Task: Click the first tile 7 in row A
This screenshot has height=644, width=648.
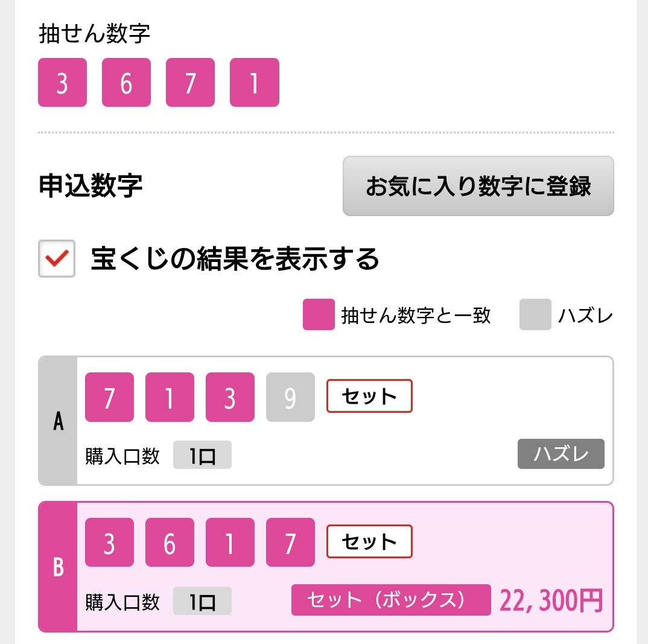Action: pyautogui.click(x=110, y=397)
